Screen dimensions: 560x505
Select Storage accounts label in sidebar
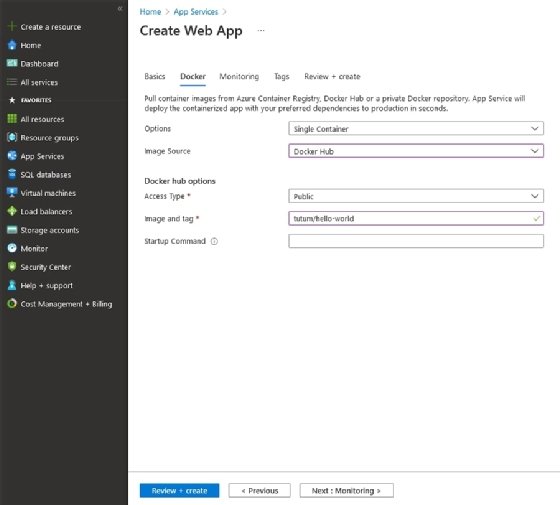click(x=50, y=230)
